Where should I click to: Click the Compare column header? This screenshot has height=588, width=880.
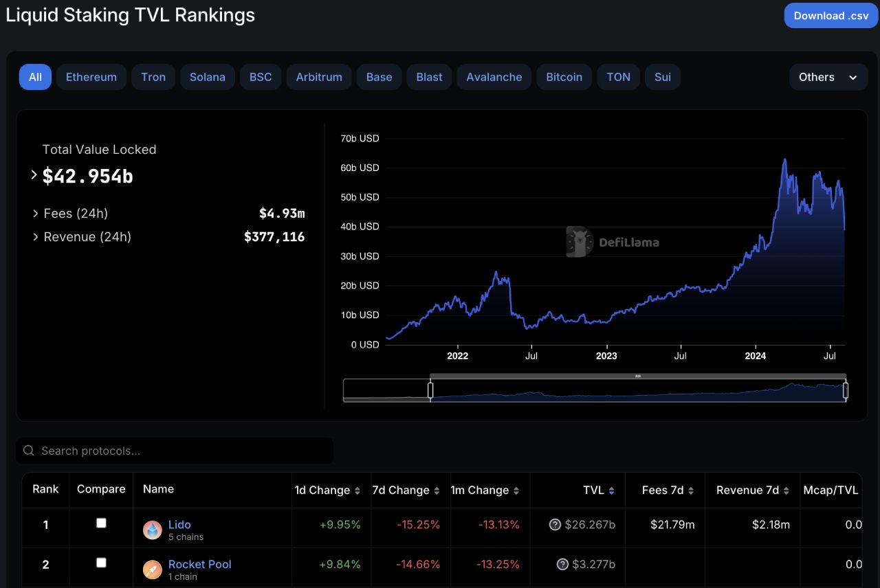(x=101, y=489)
